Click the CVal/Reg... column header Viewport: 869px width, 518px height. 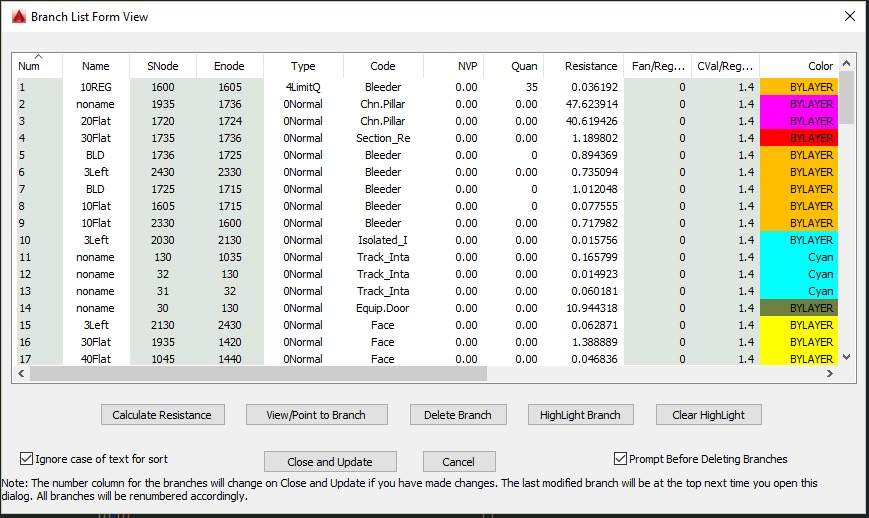tap(725, 66)
